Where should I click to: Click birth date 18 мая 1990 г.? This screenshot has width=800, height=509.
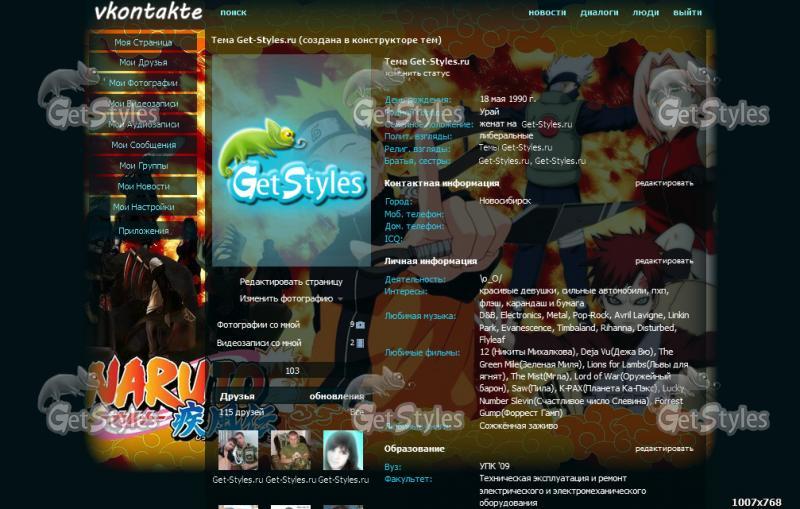[x=508, y=99]
